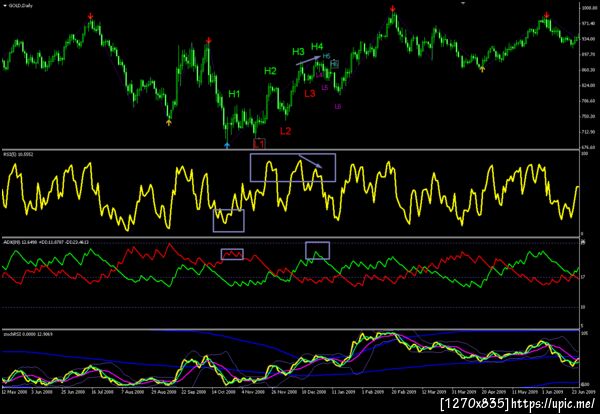Click the 4 Nov 2008 date label
The image size is (600, 414).
253,392
